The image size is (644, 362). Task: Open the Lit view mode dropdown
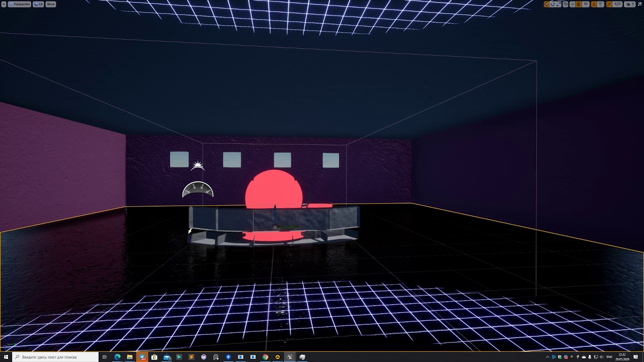pyautogui.click(x=38, y=4)
